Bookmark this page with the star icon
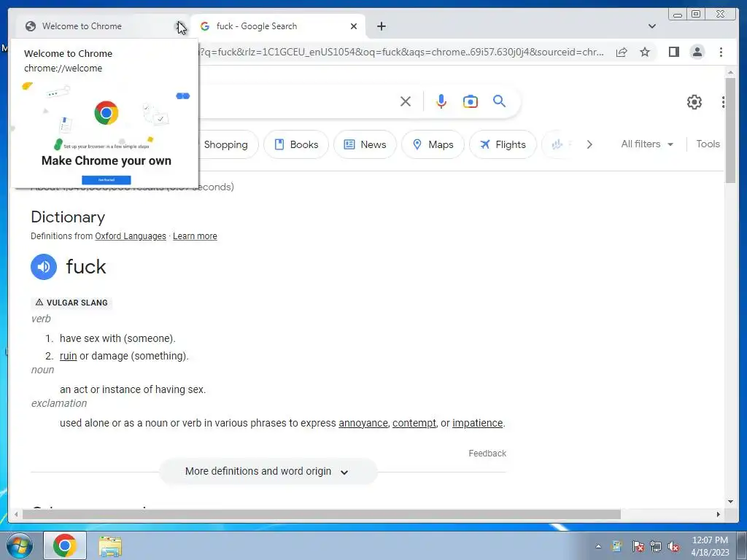The height and width of the screenshot is (560, 747). point(645,52)
